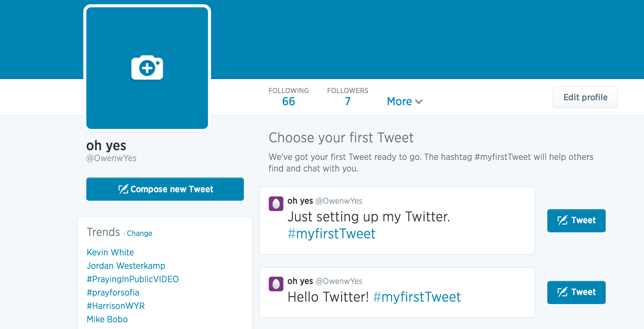Open the #PrayingInPublicVIDEO trend
Viewport: 644px width, 329px height.
click(133, 279)
